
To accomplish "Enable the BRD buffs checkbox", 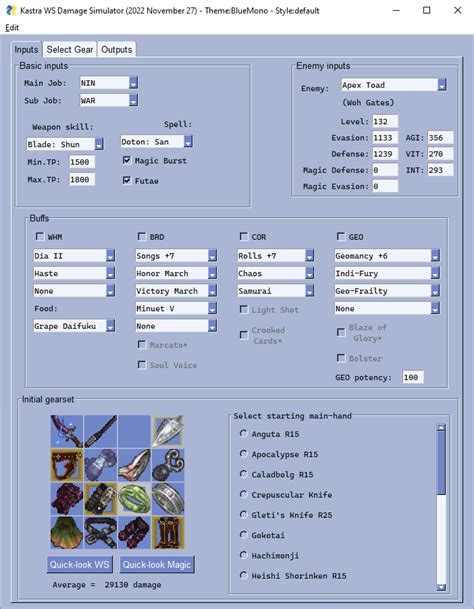I will point(142,236).
